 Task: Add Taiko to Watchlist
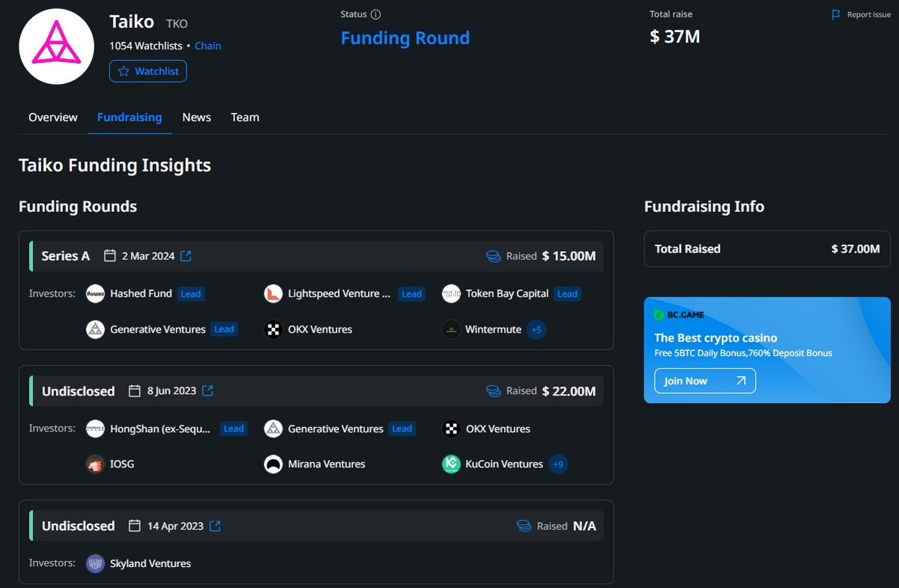148,71
